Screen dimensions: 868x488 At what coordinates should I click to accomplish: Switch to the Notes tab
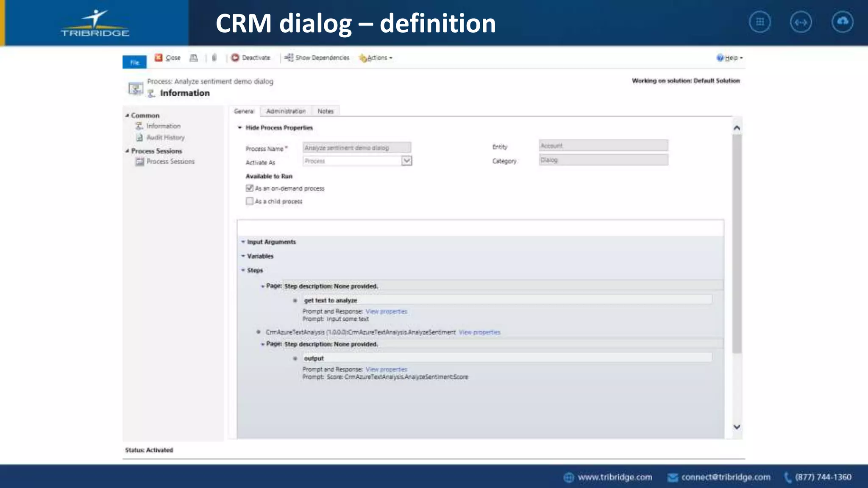pos(325,111)
